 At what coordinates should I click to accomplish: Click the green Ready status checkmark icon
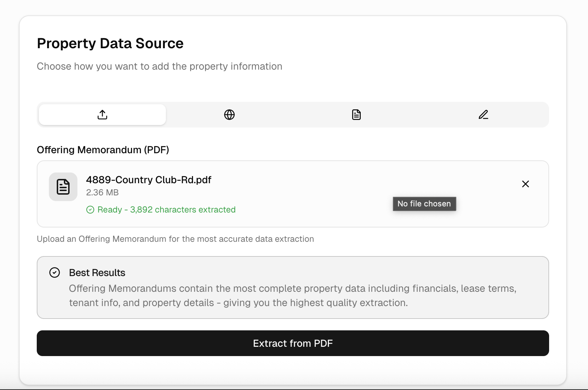(x=90, y=210)
